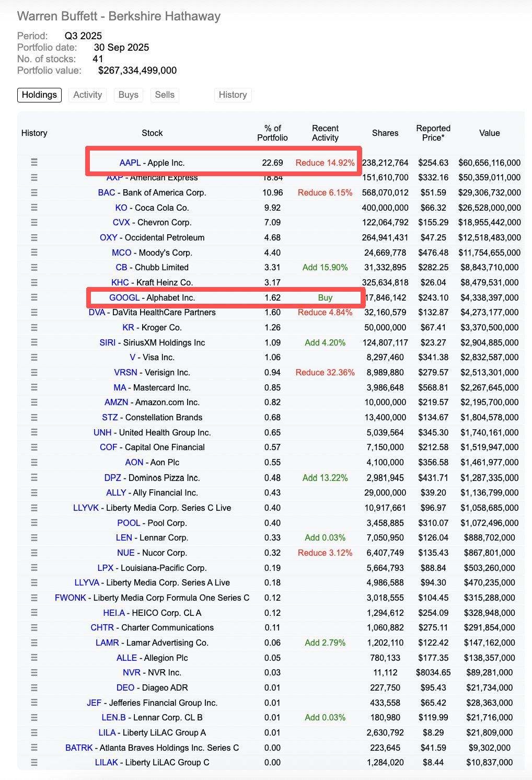Screen dimensions: 532x780
Task: Open the AAPL ticker link
Action: (130, 163)
